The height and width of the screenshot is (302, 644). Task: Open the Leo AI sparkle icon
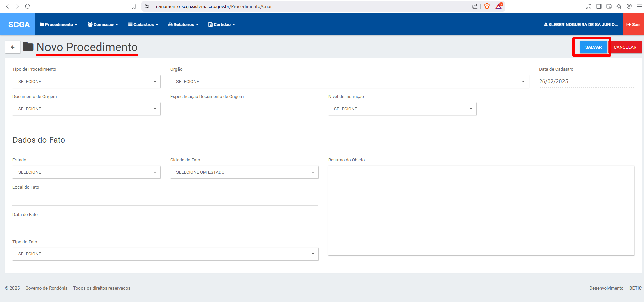[x=619, y=6]
